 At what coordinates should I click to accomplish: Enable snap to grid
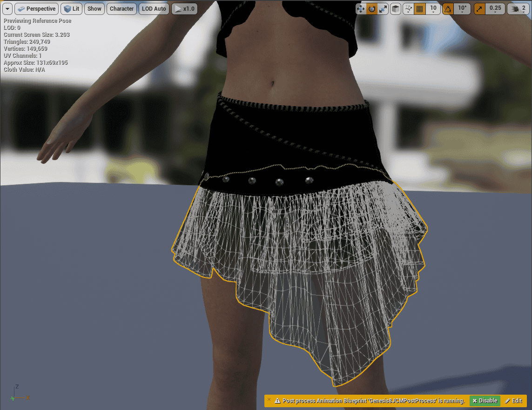point(419,8)
